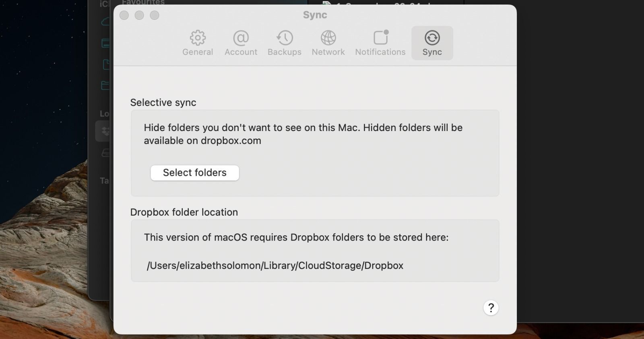Click the Dropbox folder path text
The image size is (644, 339).
click(275, 266)
